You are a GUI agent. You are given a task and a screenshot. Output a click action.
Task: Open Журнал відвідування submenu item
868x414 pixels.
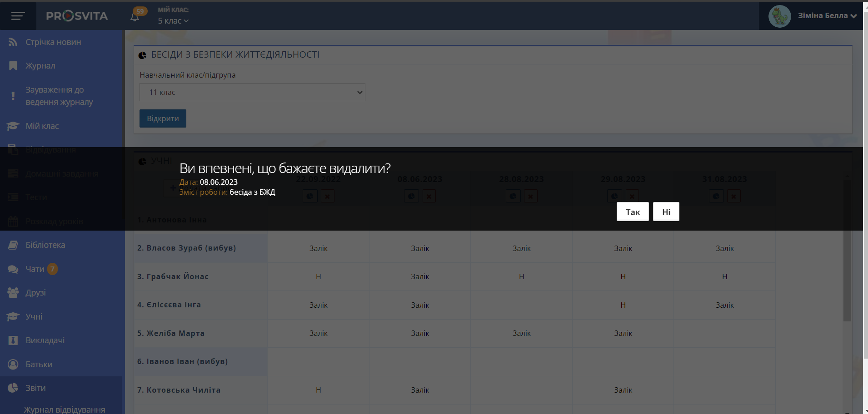click(64, 409)
